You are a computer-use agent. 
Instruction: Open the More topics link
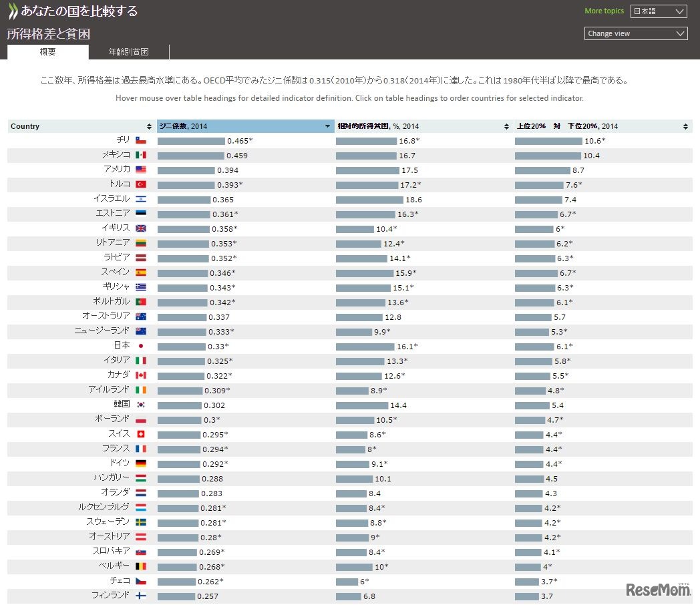(604, 11)
